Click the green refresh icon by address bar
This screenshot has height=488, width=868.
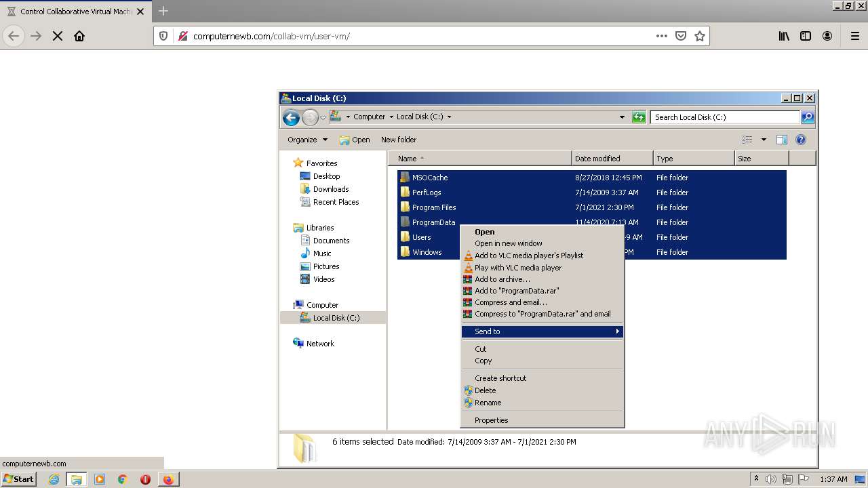639,117
